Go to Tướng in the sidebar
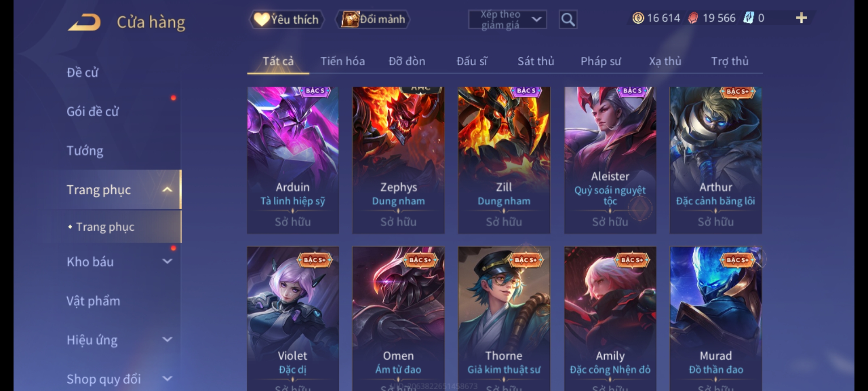The width and height of the screenshot is (868, 391). [85, 151]
